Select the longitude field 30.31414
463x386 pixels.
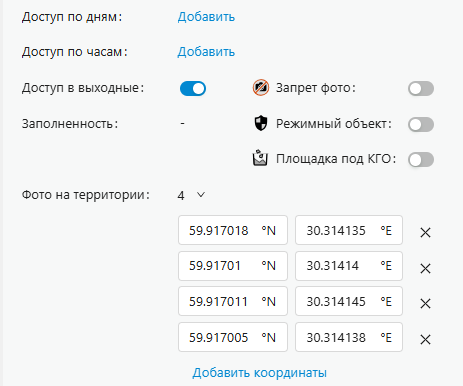click(x=349, y=266)
